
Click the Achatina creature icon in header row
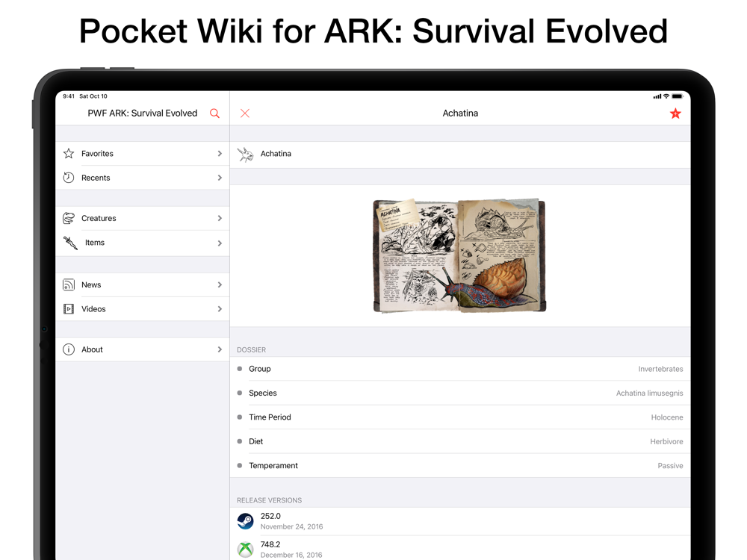click(246, 155)
